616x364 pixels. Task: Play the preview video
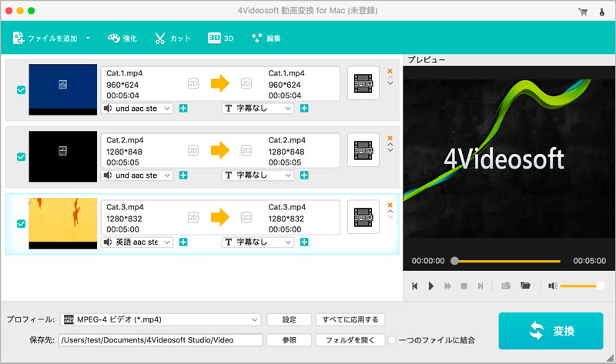tap(431, 286)
